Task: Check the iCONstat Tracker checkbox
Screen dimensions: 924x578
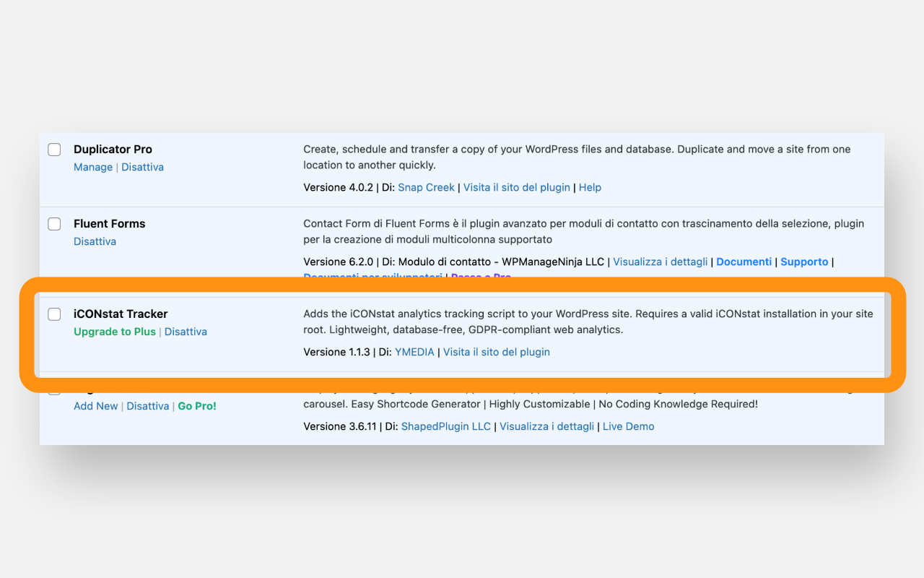Action: click(54, 314)
